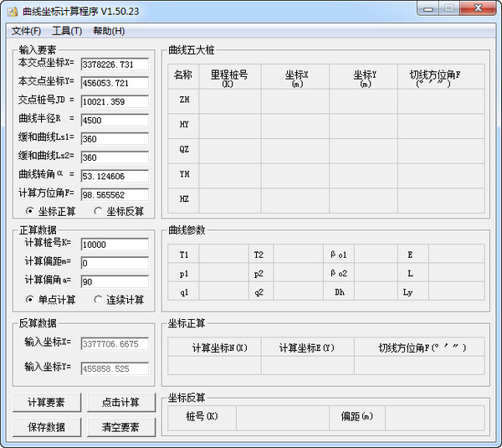
Task: Click the 曲线转角α input field
Action: (114, 176)
